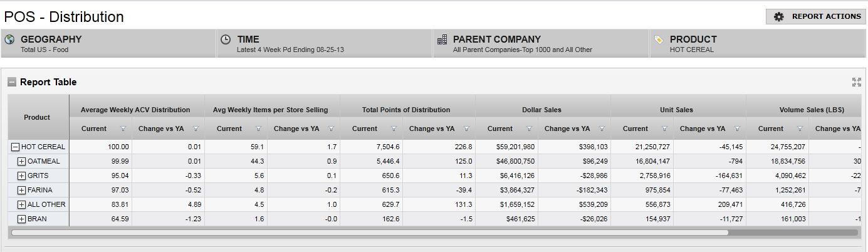This screenshot has height=252, width=868.
Task: Click the globe icon beside Geography
Action: (x=9, y=39)
